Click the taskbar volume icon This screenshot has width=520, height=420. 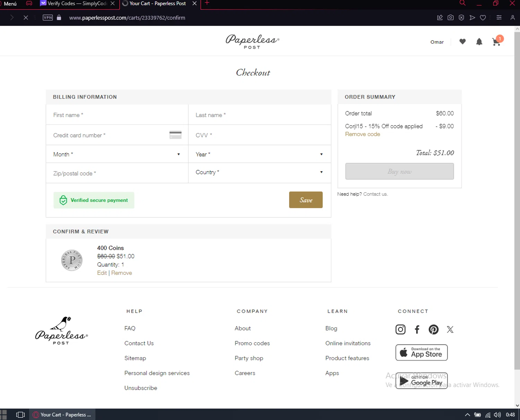click(x=497, y=414)
